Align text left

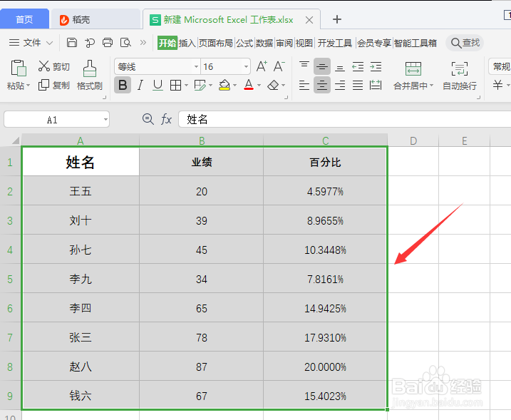point(304,86)
